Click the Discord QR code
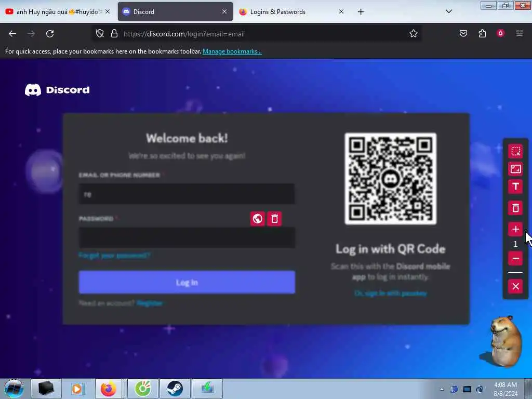This screenshot has height=399, width=532. coord(391,179)
